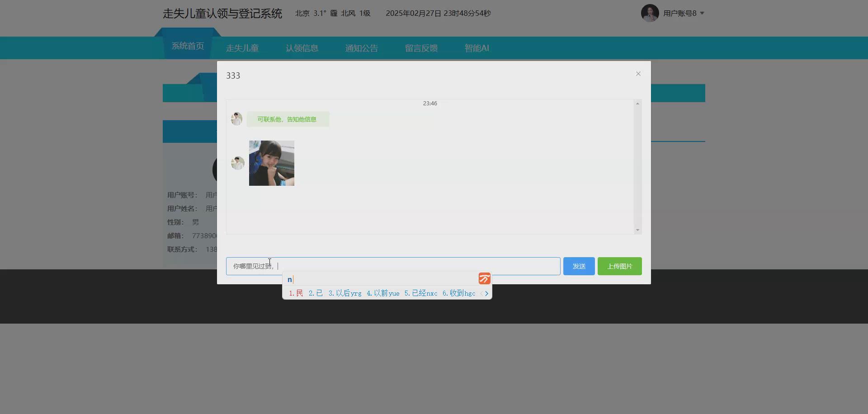Click the IME composition letter n
Viewport: 868px width, 414px height.
pyautogui.click(x=290, y=279)
